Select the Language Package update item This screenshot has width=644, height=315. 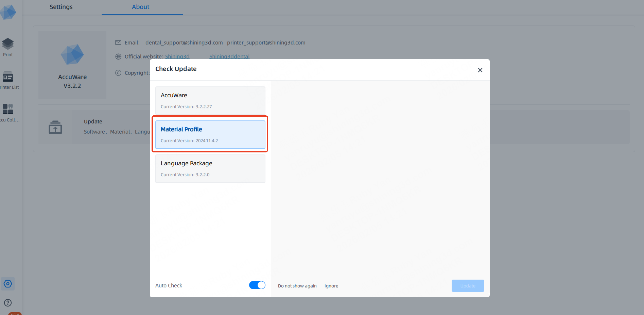210,169
